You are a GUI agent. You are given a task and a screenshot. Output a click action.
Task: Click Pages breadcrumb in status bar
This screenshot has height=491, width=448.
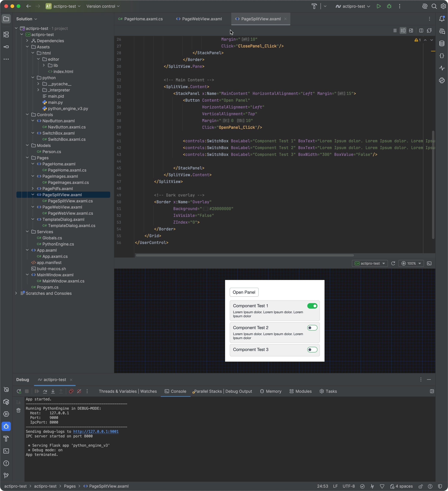[x=70, y=486]
